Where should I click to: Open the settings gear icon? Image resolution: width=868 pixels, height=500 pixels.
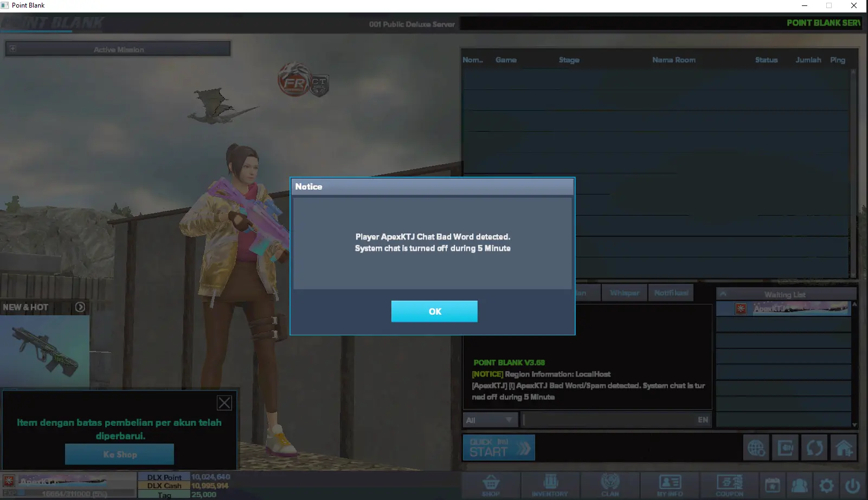pos(826,485)
